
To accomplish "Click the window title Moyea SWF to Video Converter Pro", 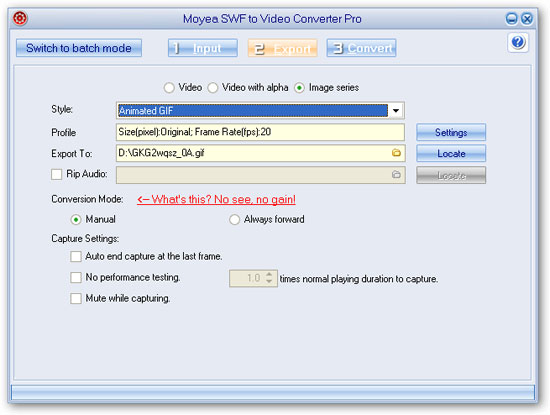I will tap(272, 19).
